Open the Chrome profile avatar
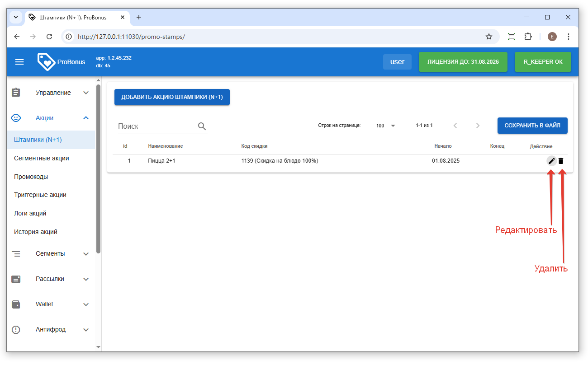The width and height of the screenshot is (588, 365). pos(552,37)
